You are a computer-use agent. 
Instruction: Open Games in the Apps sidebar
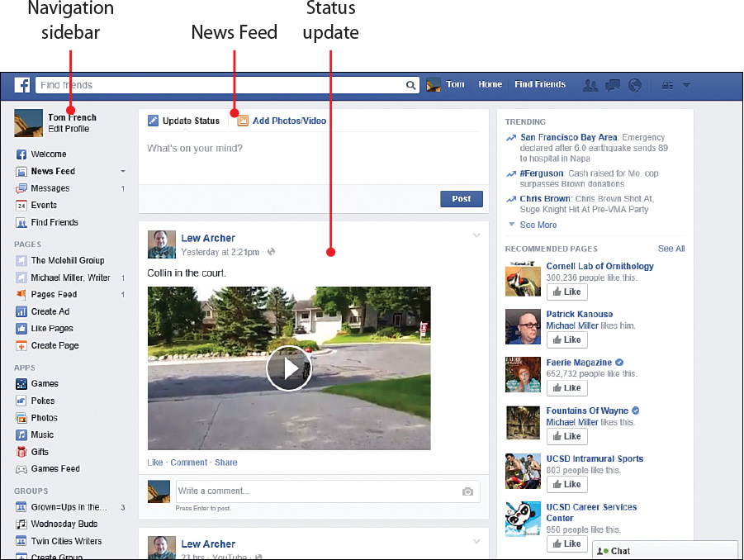pyautogui.click(x=44, y=384)
